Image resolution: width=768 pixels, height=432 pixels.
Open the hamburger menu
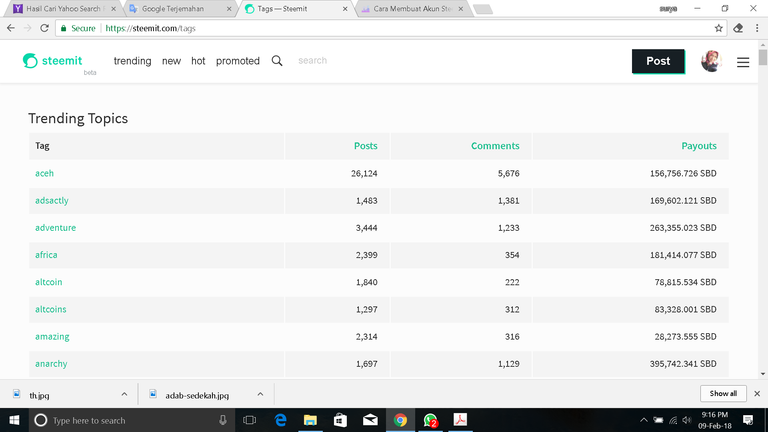(x=743, y=62)
